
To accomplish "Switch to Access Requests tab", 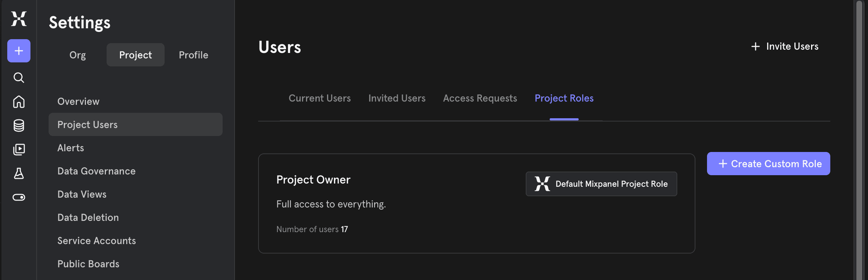I will click(x=480, y=98).
